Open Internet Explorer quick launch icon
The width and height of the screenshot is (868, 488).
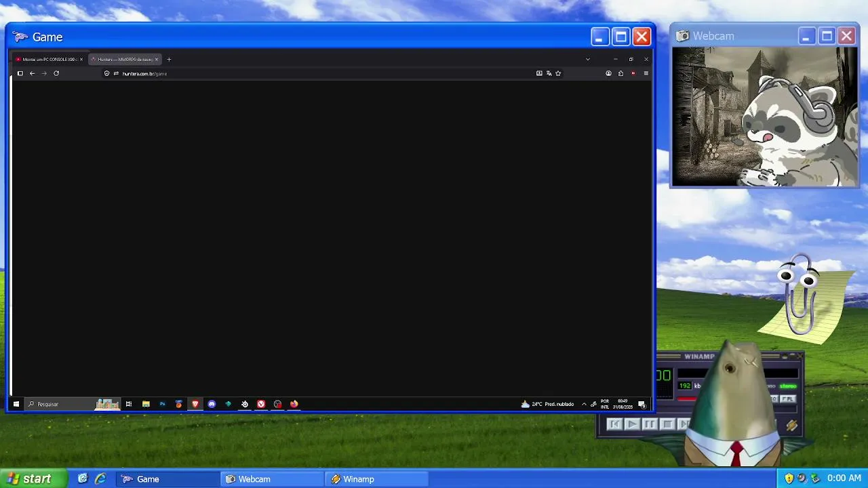100,479
